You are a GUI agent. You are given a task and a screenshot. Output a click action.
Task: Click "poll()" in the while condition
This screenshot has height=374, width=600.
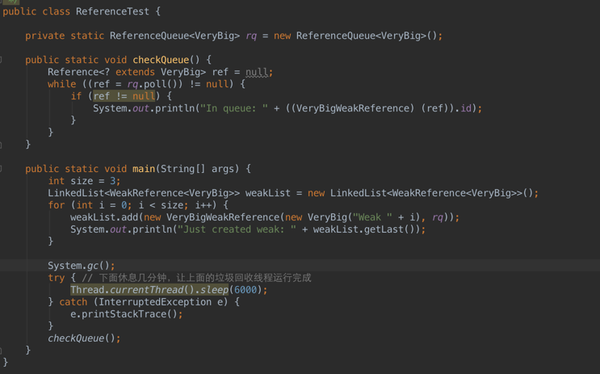(x=160, y=84)
